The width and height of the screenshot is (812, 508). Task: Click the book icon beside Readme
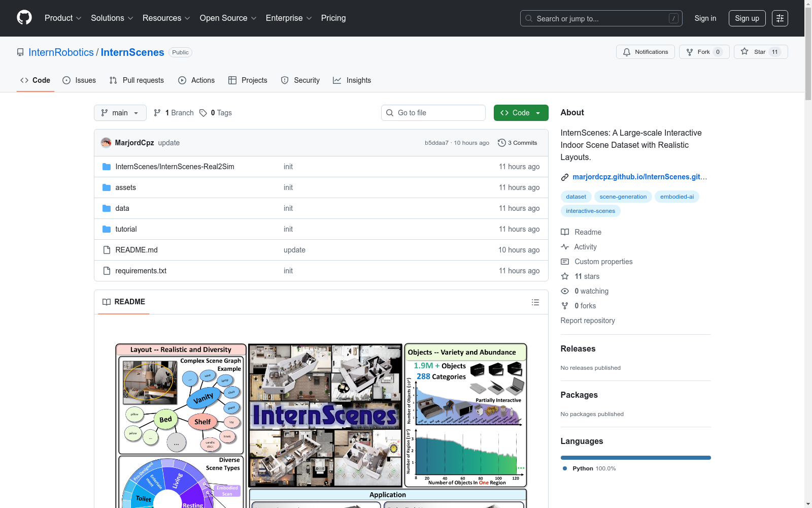[x=565, y=232]
